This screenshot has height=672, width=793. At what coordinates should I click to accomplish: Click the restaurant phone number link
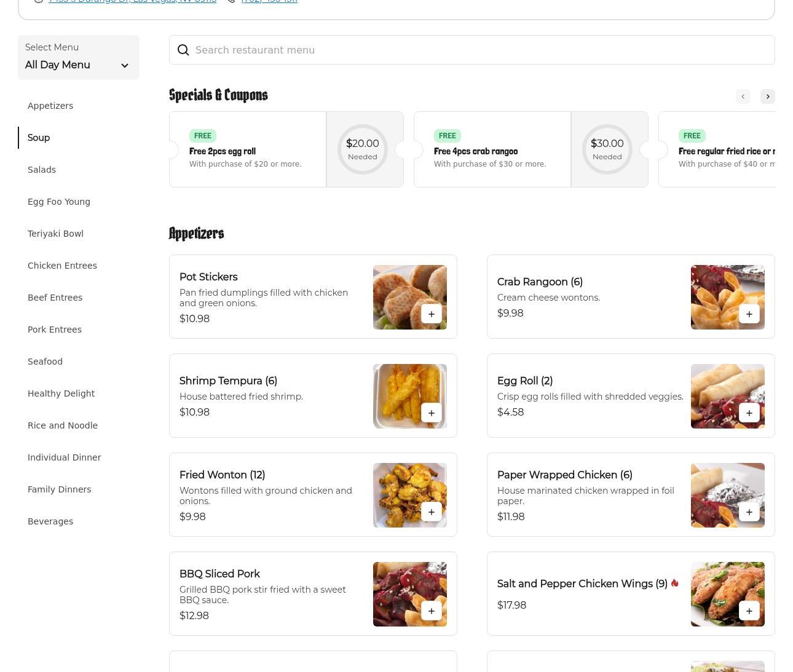point(269,1)
